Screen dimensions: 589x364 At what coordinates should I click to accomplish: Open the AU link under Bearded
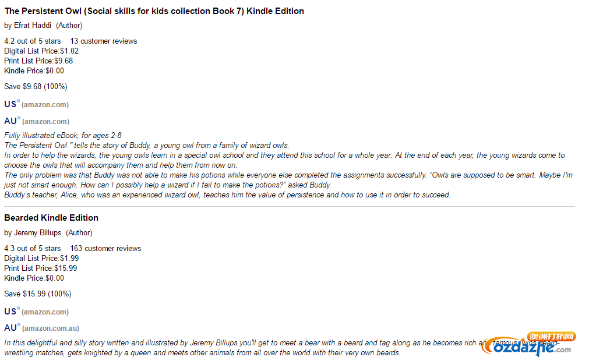click(x=10, y=328)
